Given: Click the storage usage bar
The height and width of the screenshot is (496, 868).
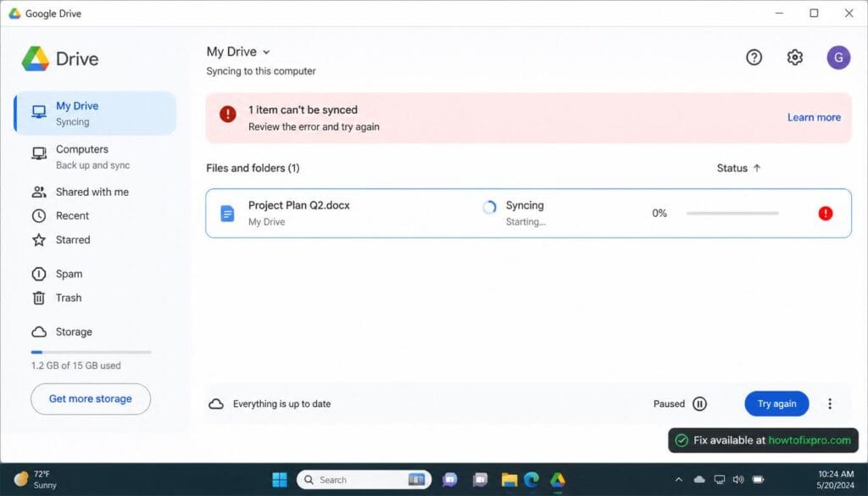Looking at the screenshot, I should point(91,352).
